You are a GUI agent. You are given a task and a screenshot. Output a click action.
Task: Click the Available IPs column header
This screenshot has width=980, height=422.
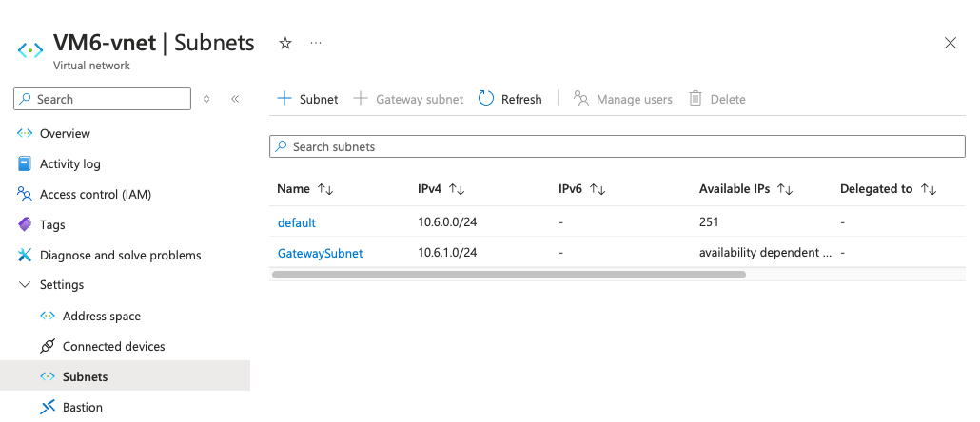pyautogui.click(x=735, y=188)
